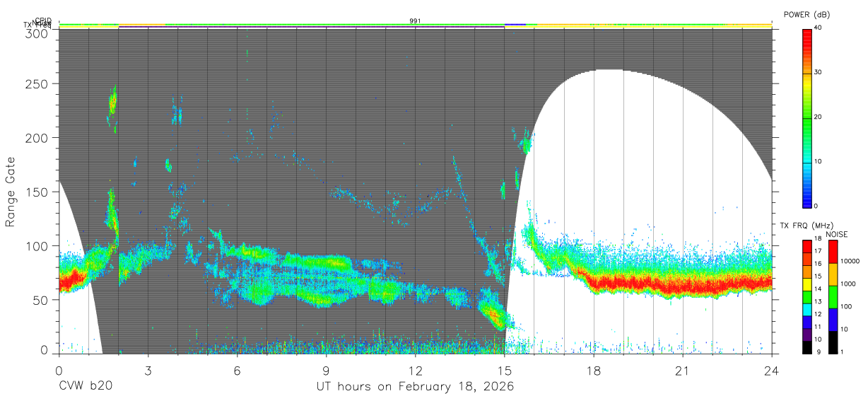868x401 pixels.
Task: Click the CPID value 991 at top
Action: click(415, 21)
